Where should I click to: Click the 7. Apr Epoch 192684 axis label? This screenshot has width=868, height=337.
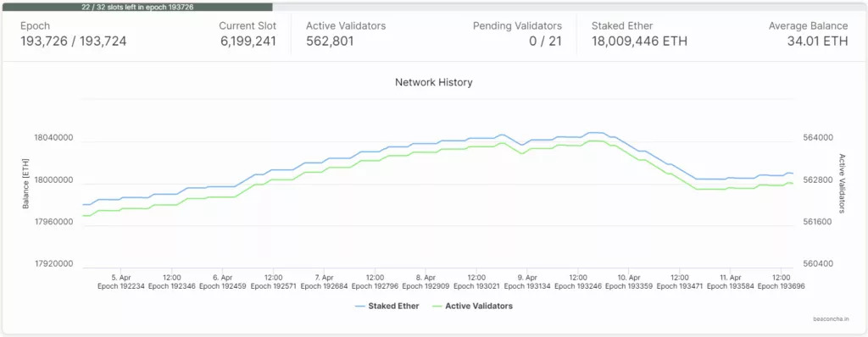(325, 282)
